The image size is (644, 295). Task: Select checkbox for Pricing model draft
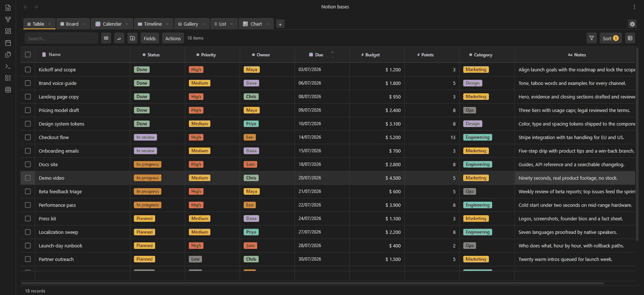[28, 110]
